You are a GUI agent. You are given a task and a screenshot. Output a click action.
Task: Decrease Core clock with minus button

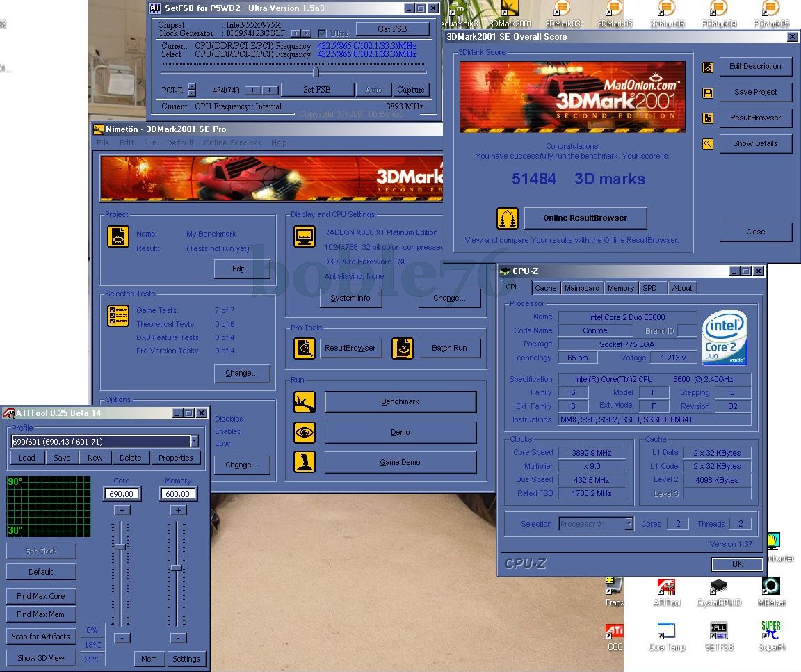point(122,638)
